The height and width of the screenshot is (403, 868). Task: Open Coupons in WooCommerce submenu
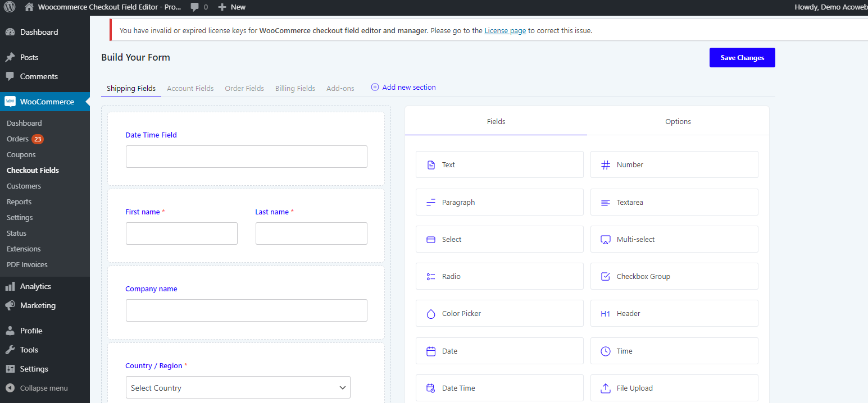tap(21, 154)
